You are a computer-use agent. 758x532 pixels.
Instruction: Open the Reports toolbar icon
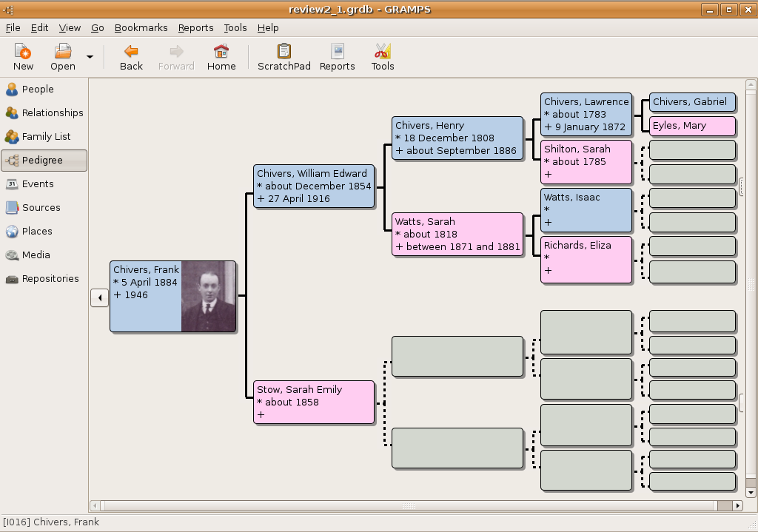(337, 52)
